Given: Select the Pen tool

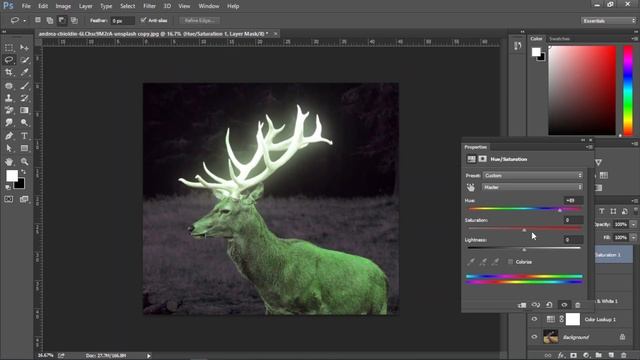Looking at the screenshot, I should tap(9, 136).
